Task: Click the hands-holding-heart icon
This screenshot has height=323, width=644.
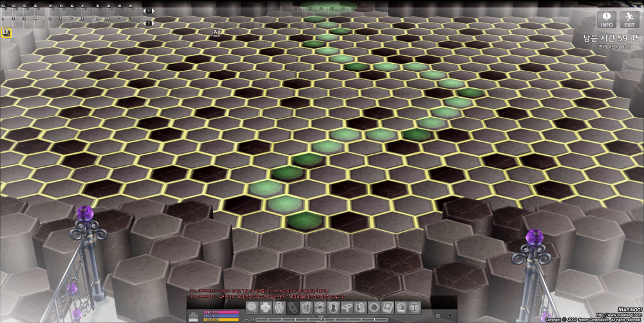Action: pos(319,307)
